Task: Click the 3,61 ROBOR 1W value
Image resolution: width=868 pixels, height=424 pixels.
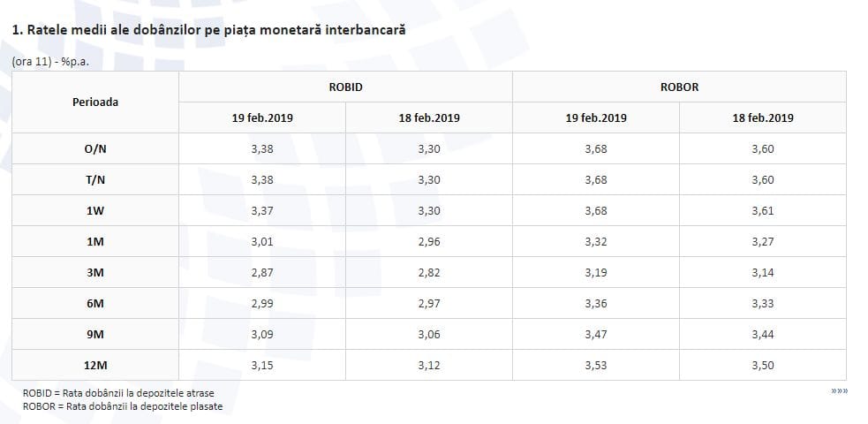Action: tap(763, 211)
